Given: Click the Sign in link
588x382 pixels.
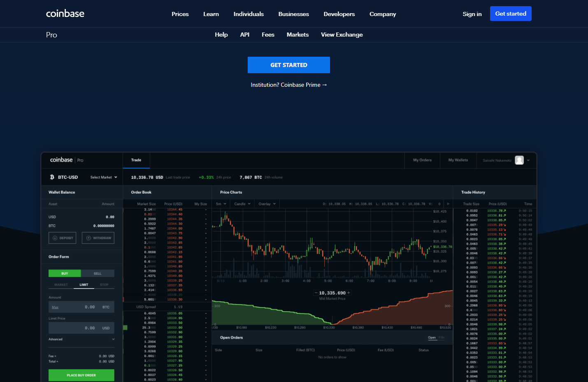Looking at the screenshot, I should point(472,14).
